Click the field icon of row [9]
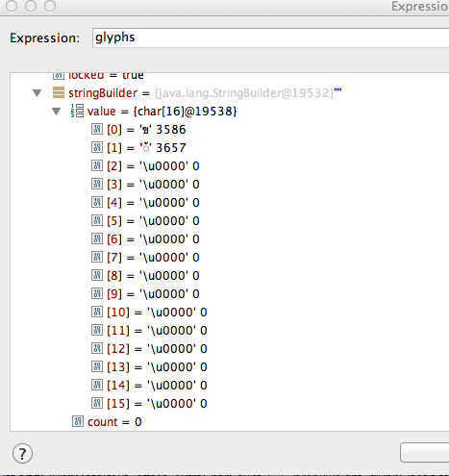 click(97, 293)
